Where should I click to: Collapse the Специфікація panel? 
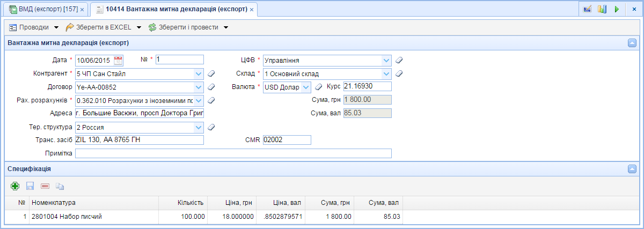[632, 169]
